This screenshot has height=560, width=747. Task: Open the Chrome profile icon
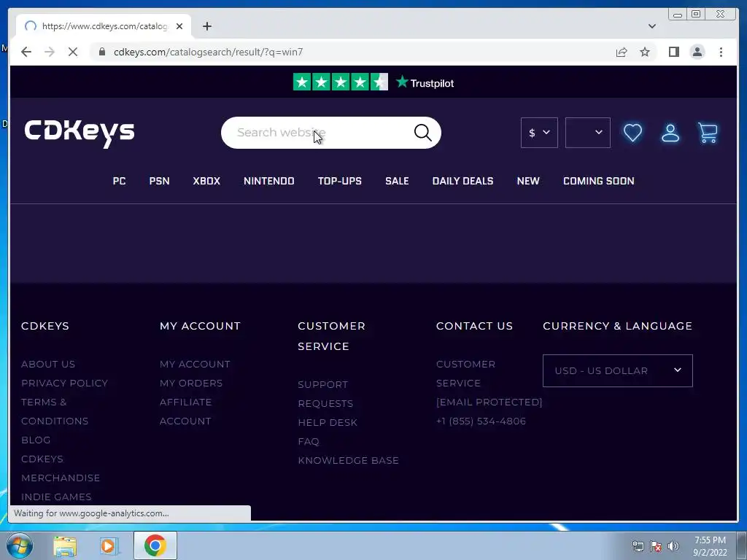697,52
